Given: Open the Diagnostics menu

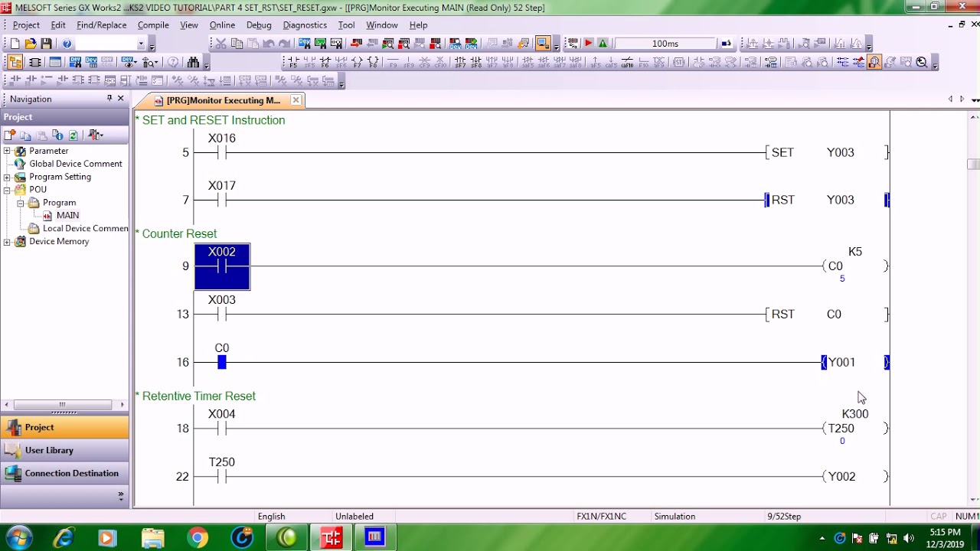Looking at the screenshot, I should [305, 25].
